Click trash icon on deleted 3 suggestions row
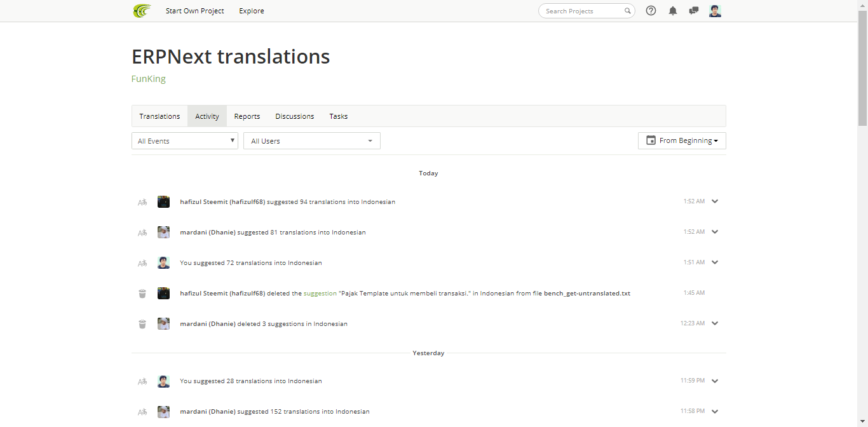The width and height of the screenshot is (868, 427). pos(142,324)
